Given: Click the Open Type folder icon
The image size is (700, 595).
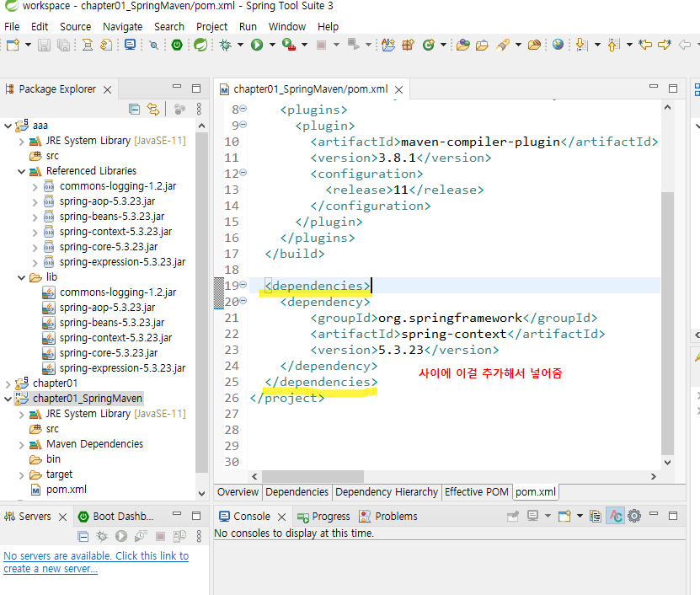Looking at the screenshot, I should pos(463,45).
